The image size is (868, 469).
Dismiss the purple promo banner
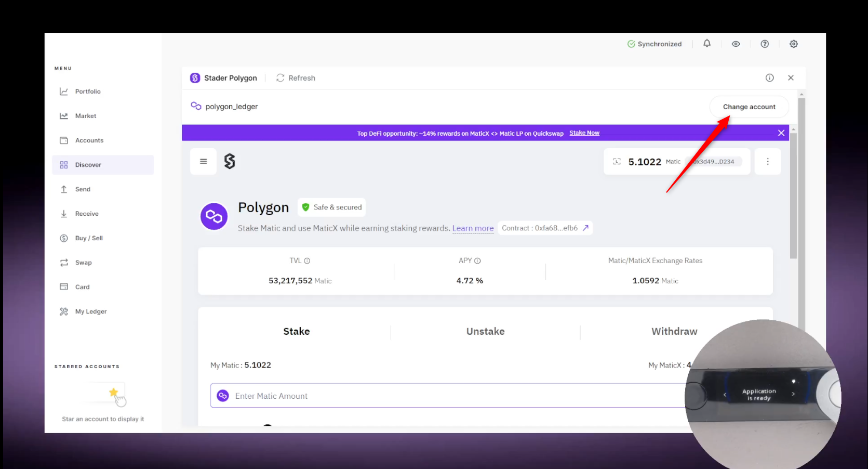[x=781, y=133]
